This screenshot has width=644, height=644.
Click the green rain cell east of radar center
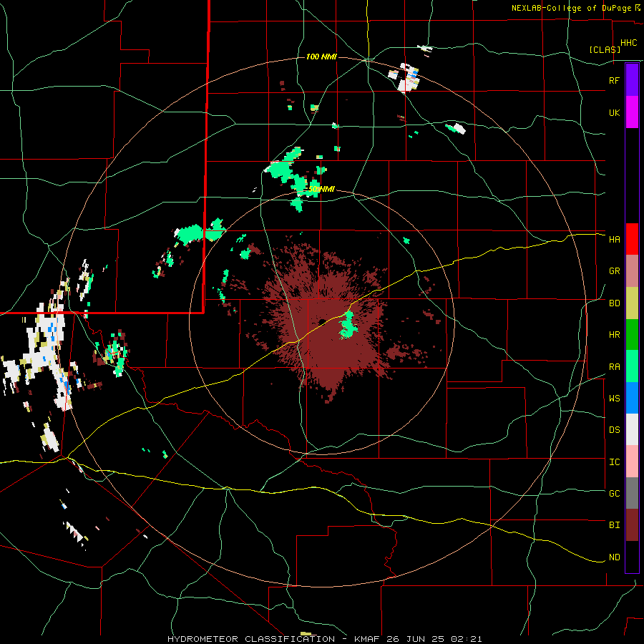pyautogui.click(x=348, y=326)
